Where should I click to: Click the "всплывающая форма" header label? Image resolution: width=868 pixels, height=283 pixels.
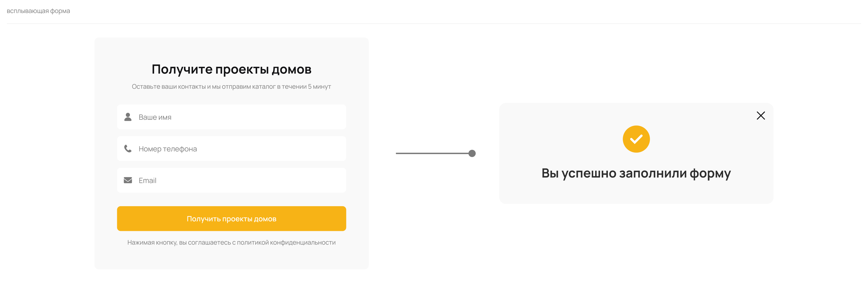[39, 11]
